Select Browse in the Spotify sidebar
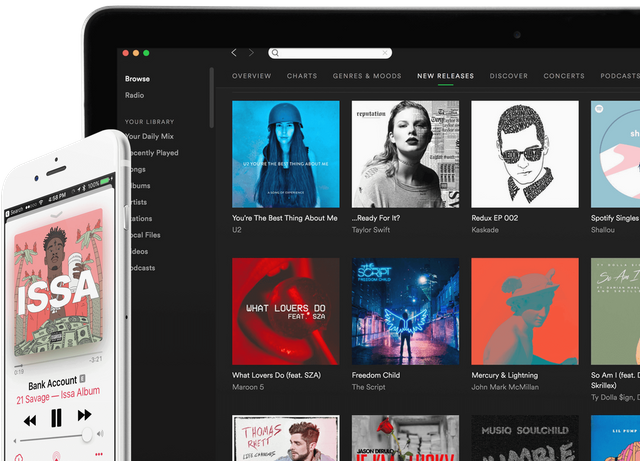The image size is (640, 461). click(x=138, y=79)
